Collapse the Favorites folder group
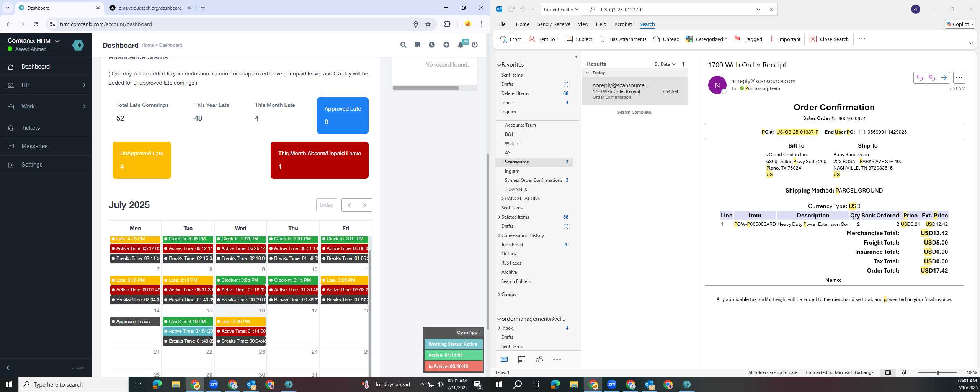 pyautogui.click(x=499, y=65)
